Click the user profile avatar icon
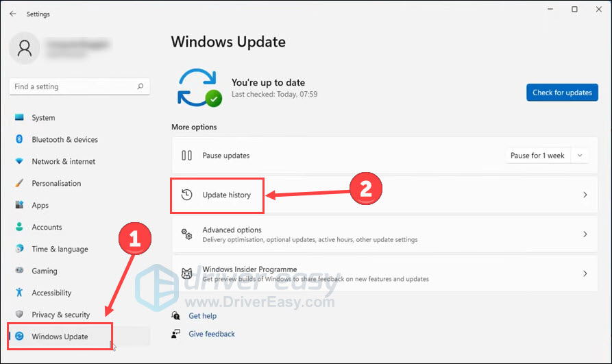Viewport: 612px width, 364px height. pyautogui.click(x=24, y=49)
